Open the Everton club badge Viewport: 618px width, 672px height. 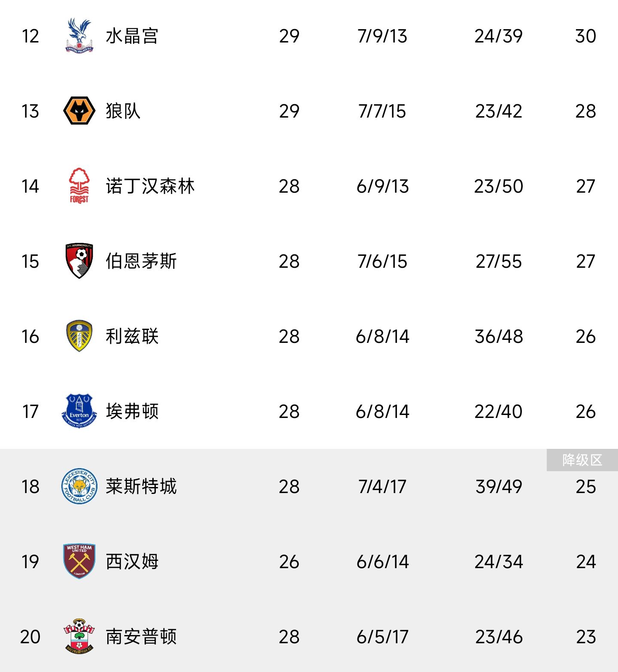pyautogui.click(x=79, y=411)
